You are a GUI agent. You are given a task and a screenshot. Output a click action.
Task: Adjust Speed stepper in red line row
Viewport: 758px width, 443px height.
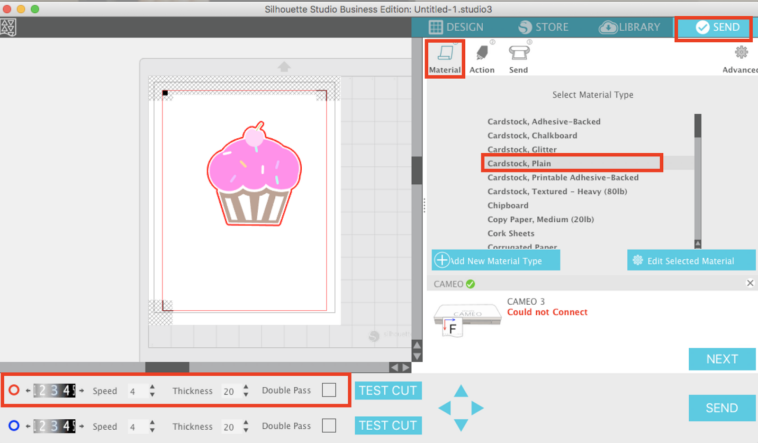[x=151, y=391]
